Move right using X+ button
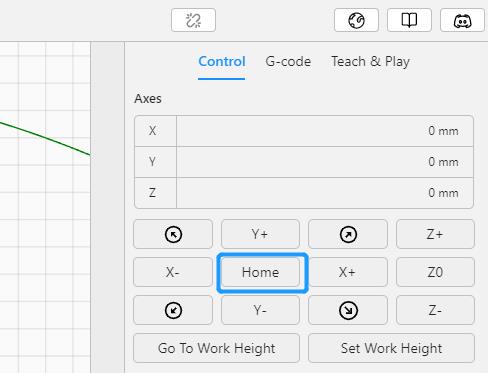488x373 pixels. 348,272
